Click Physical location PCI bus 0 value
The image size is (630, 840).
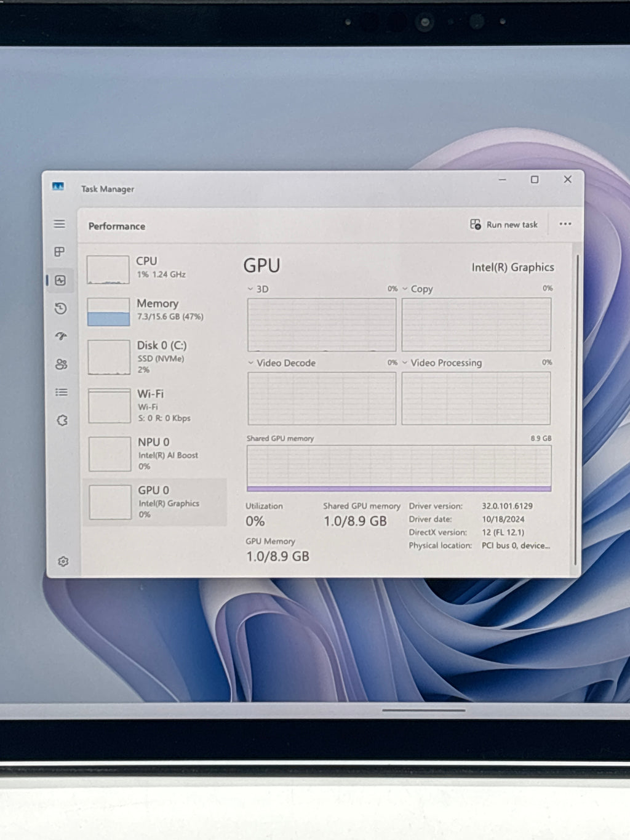coord(516,545)
